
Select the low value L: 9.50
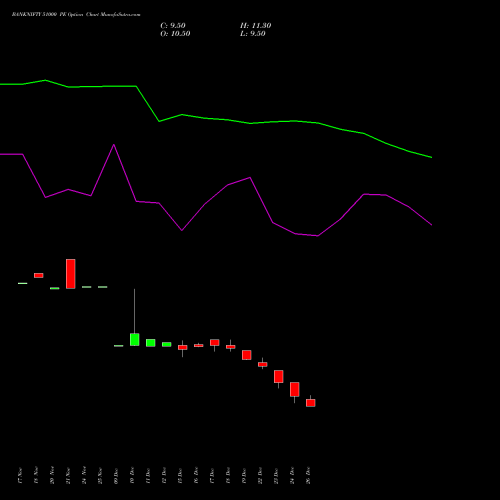253,34
